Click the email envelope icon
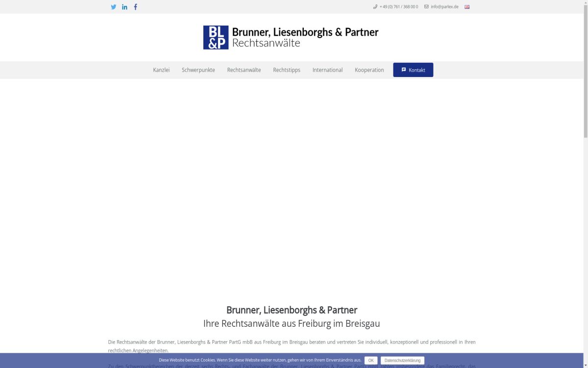Image resolution: width=588 pixels, height=368 pixels. pyautogui.click(x=426, y=6)
